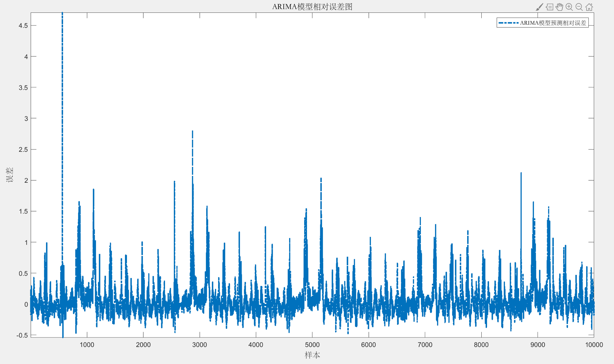
Task: Select the legend text ARIMA模型预测相对误差
Action: [x=553, y=23]
